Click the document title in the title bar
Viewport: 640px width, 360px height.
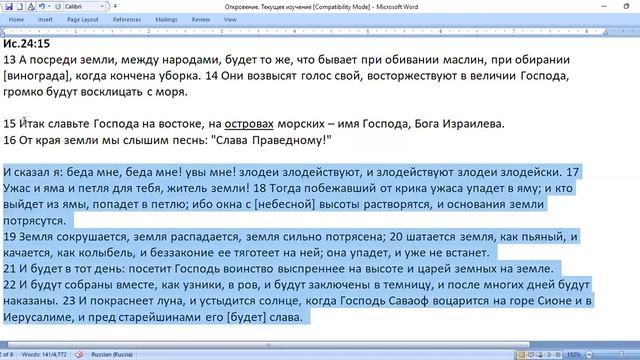click(321, 7)
